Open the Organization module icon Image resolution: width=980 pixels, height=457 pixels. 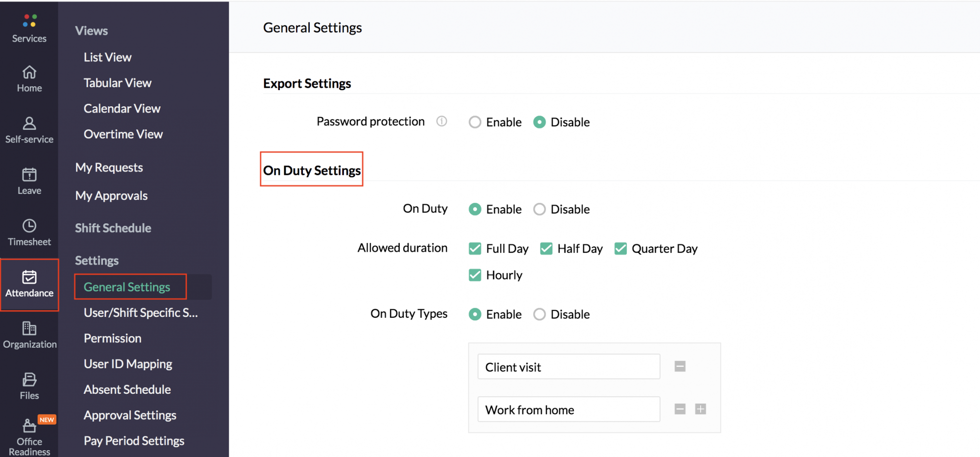(x=29, y=328)
